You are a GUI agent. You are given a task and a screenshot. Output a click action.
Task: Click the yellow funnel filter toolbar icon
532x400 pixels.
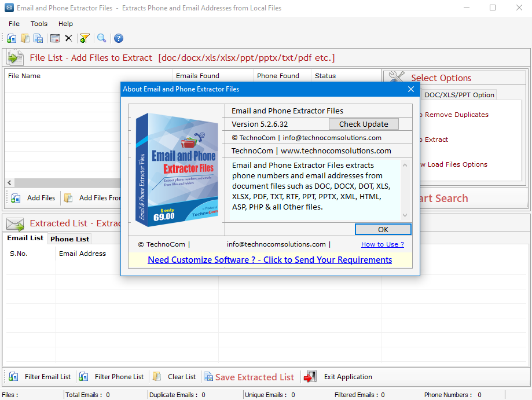(x=85, y=38)
